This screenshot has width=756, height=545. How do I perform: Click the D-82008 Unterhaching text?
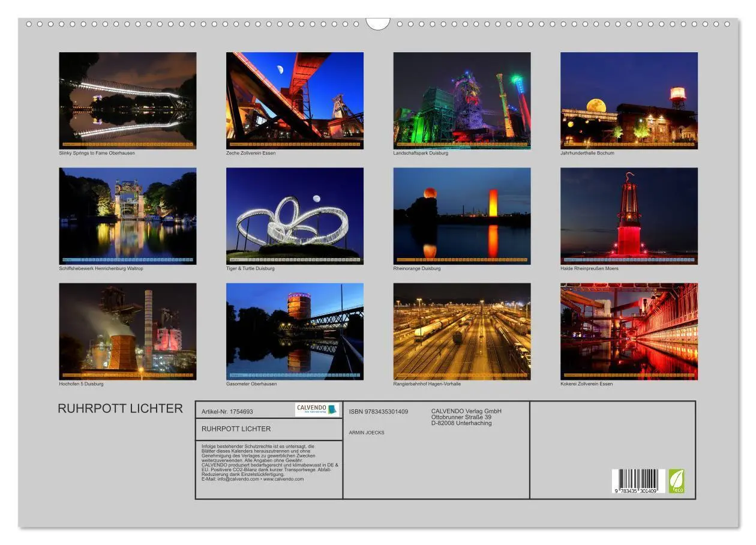click(461, 423)
